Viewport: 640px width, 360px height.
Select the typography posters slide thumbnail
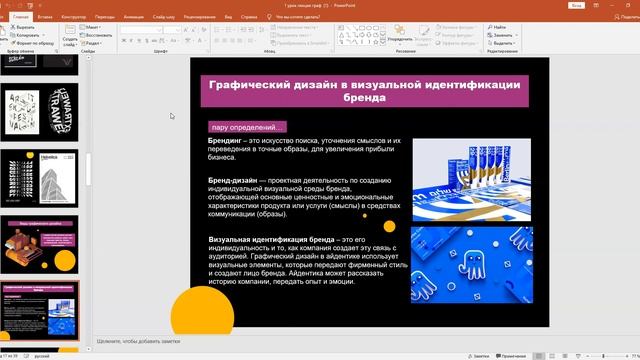(x=39, y=112)
